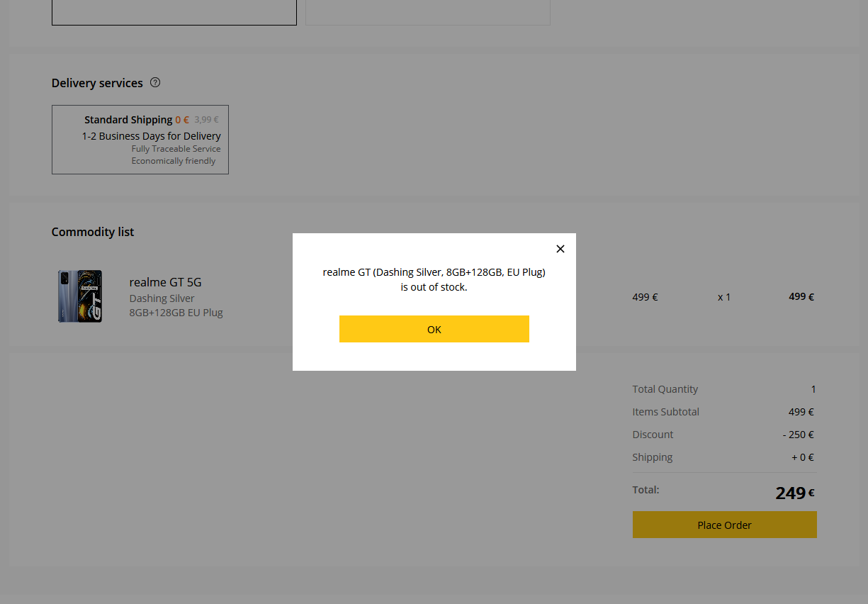Screen dimensions: 868x604
Task: Confirm the dialog with OK button
Action: point(434,329)
